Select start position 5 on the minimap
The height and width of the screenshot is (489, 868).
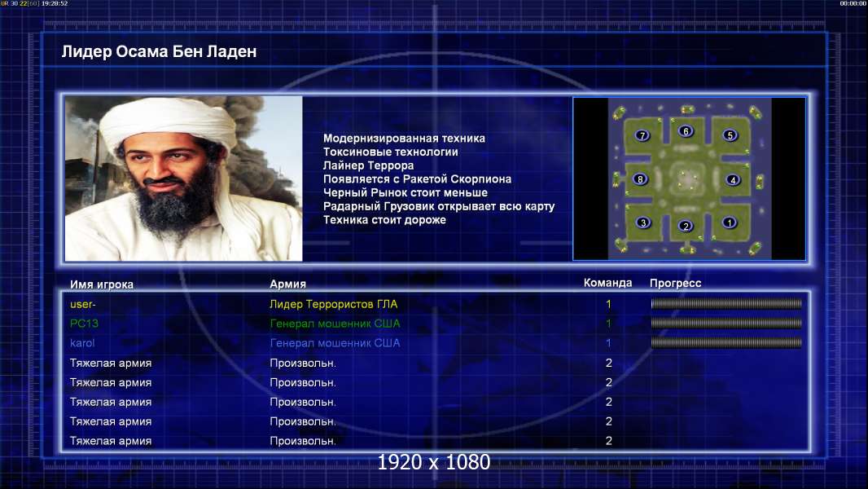click(730, 135)
